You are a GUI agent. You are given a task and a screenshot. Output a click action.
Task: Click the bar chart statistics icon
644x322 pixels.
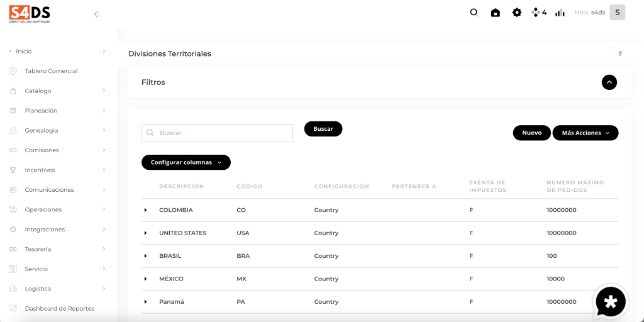[560, 13]
